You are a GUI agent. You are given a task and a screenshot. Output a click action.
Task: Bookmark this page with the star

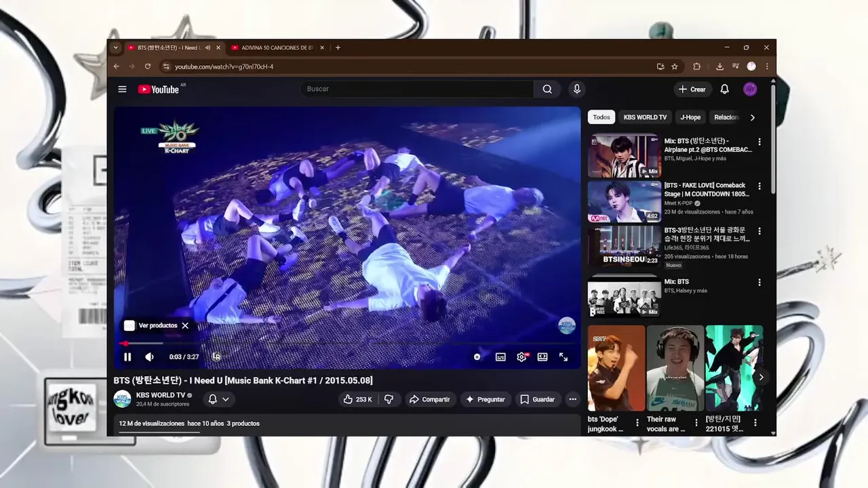pyautogui.click(x=675, y=66)
